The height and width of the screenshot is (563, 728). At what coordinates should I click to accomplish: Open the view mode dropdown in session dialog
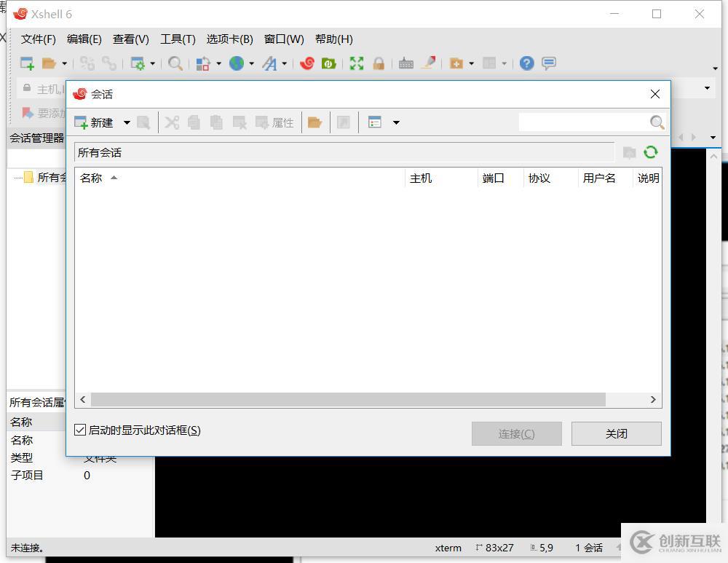pyautogui.click(x=397, y=122)
